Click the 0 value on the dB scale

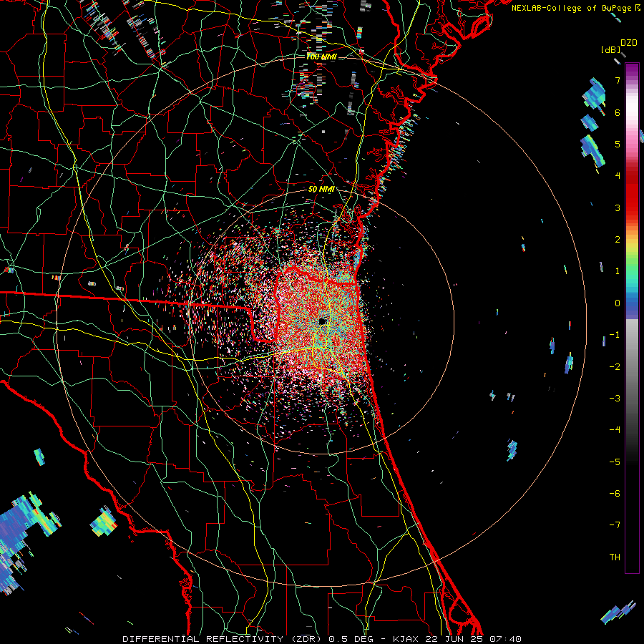[618, 303]
